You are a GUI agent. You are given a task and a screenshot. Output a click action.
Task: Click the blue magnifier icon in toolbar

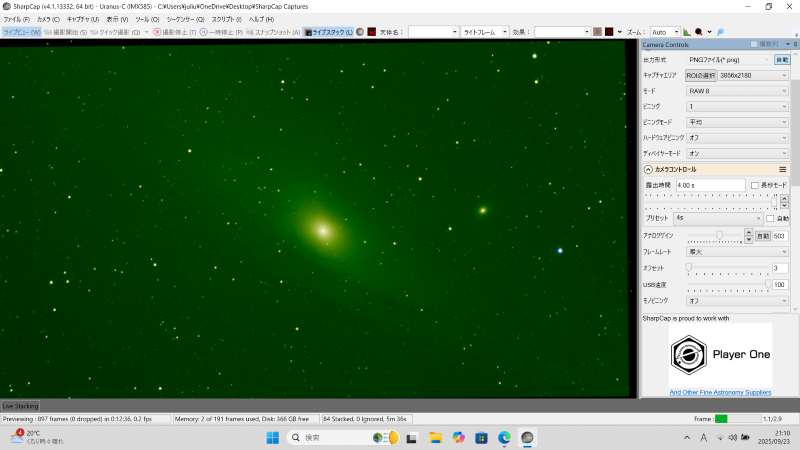(x=720, y=32)
